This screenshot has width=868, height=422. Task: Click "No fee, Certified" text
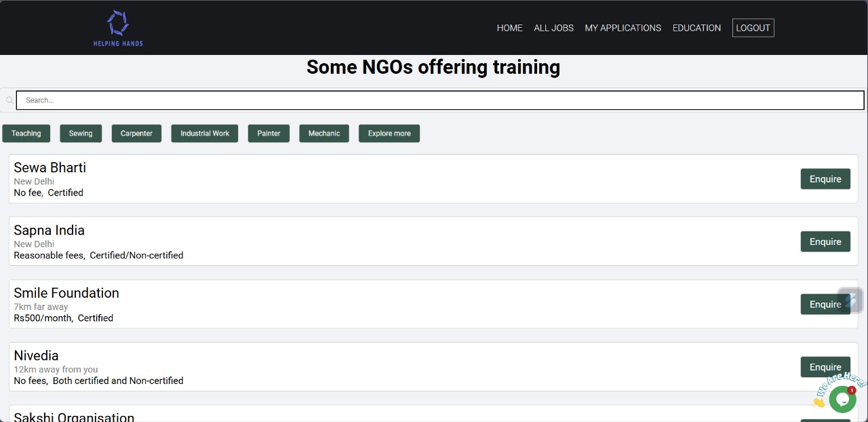tap(49, 193)
